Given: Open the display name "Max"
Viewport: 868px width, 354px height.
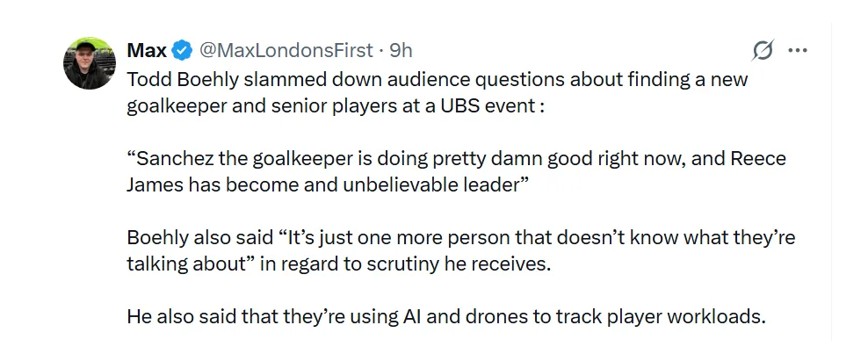Looking at the screenshot, I should pyautogui.click(x=147, y=50).
